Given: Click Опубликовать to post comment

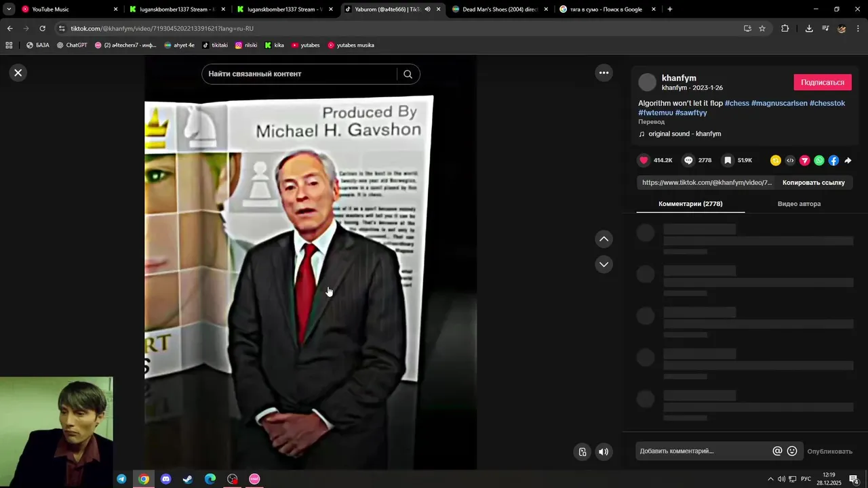Looking at the screenshot, I should pyautogui.click(x=829, y=451).
